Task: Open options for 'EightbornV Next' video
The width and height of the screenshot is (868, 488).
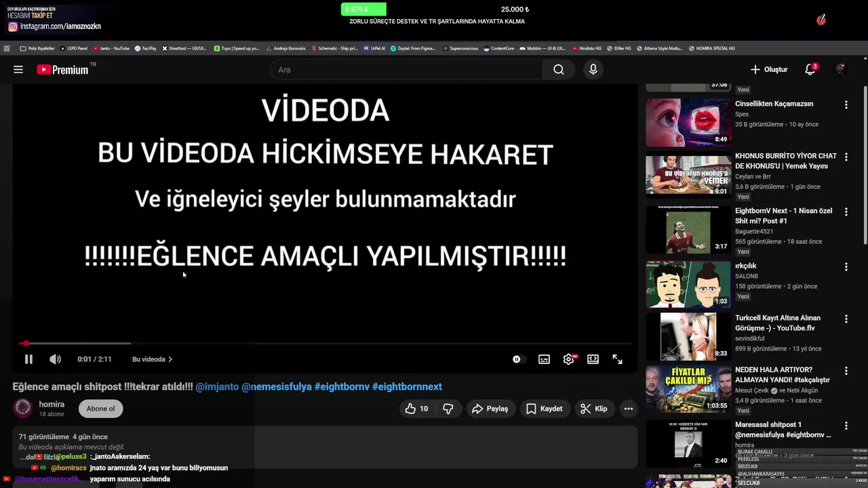Action: coord(846,212)
